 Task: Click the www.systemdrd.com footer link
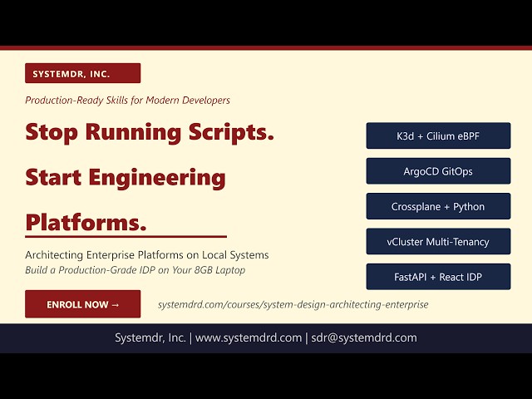[249, 337]
